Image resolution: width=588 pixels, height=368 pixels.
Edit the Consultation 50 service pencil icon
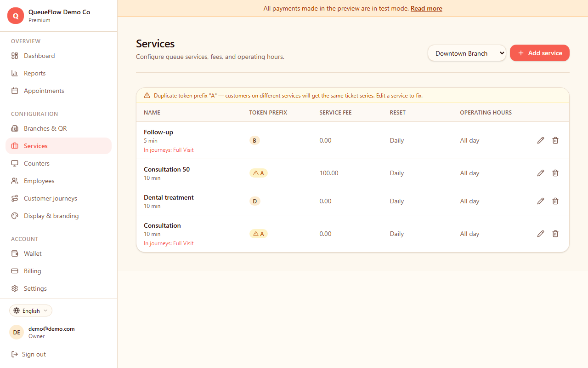(x=541, y=173)
